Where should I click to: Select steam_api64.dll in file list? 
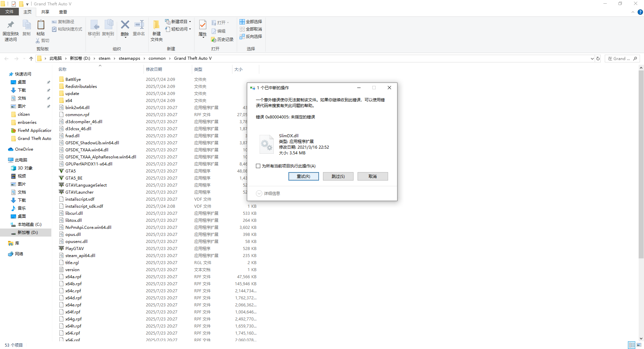pos(80,256)
